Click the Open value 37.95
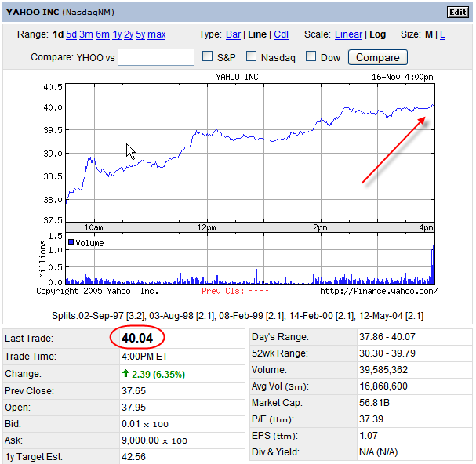 (x=133, y=408)
